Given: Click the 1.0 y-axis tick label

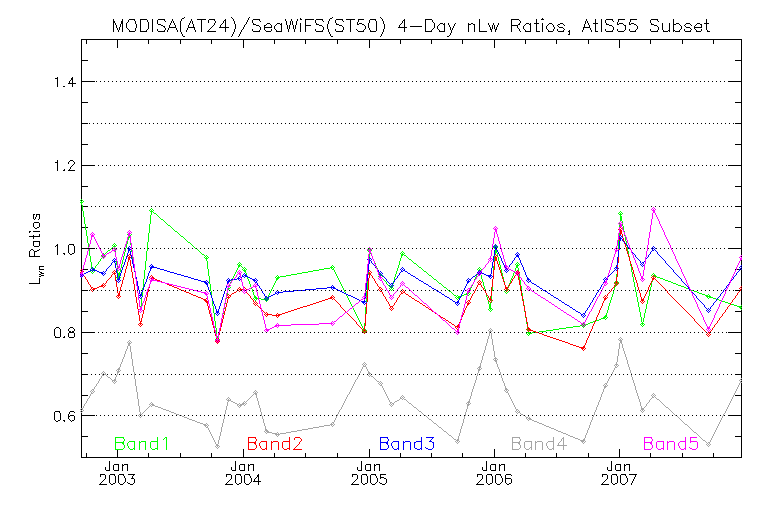Looking at the screenshot, I should point(65,249).
